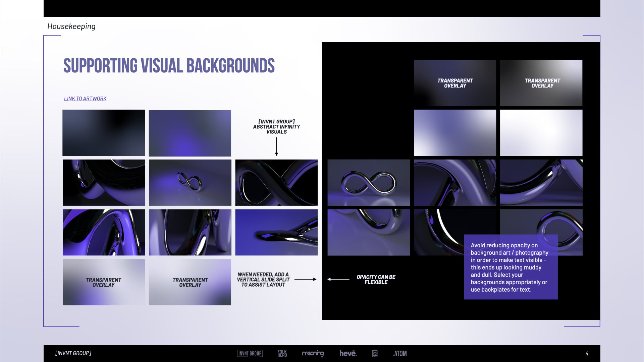Click the purple note box about reducing opacity
Viewport: 644px width, 362px height.
[x=510, y=266]
